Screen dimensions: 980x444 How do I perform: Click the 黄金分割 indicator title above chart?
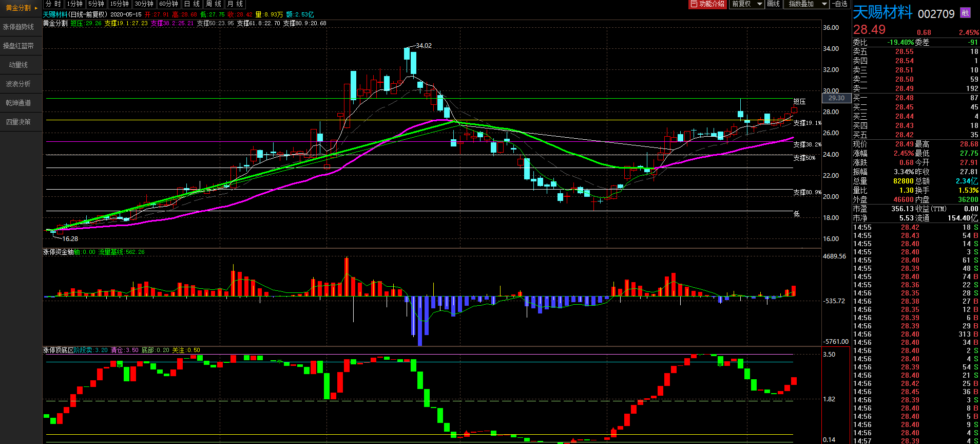[55, 24]
